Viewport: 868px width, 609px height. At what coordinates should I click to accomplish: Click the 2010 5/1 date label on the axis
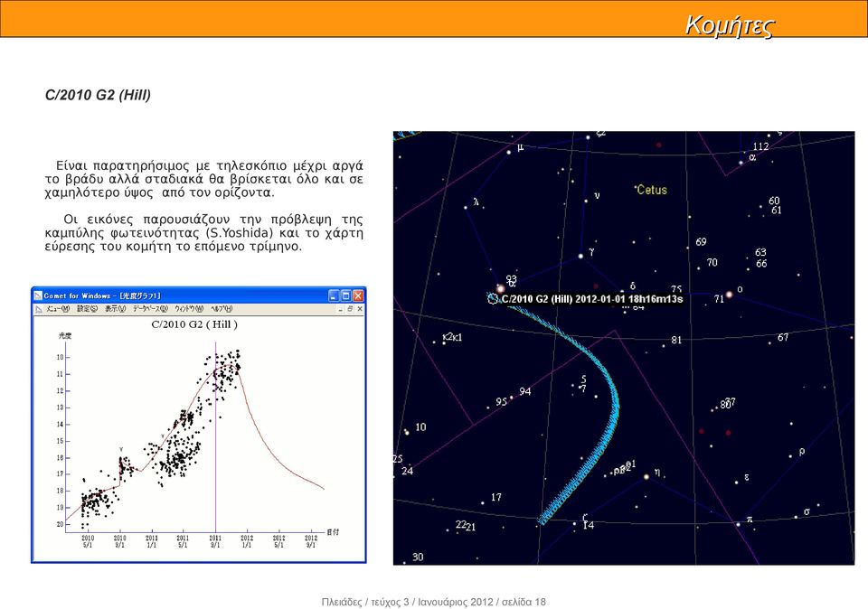point(88,541)
